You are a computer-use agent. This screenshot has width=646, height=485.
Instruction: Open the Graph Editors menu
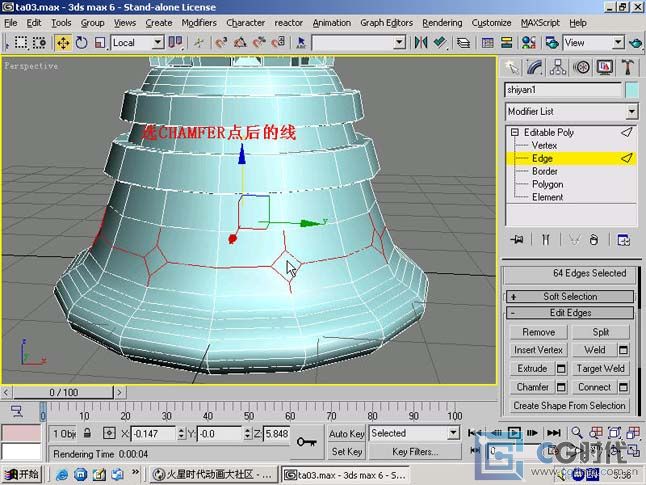coord(386,23)
